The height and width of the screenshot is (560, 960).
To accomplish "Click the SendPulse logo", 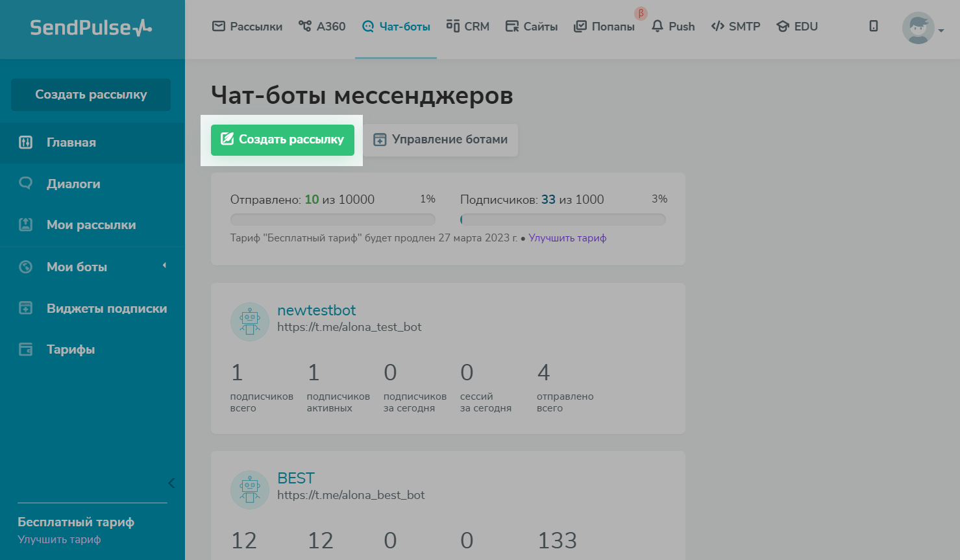I will (91, 28).
